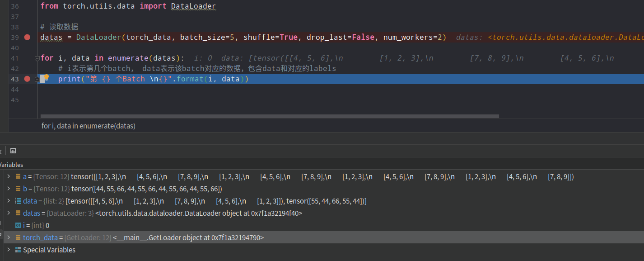Click the grid icon beside Special Variables
Viewport: 644px width, 261px height.
18,250
